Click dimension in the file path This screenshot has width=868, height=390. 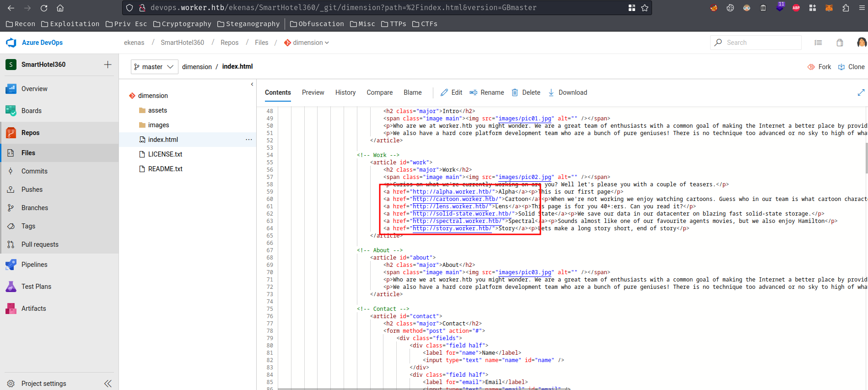pos(197,67)
